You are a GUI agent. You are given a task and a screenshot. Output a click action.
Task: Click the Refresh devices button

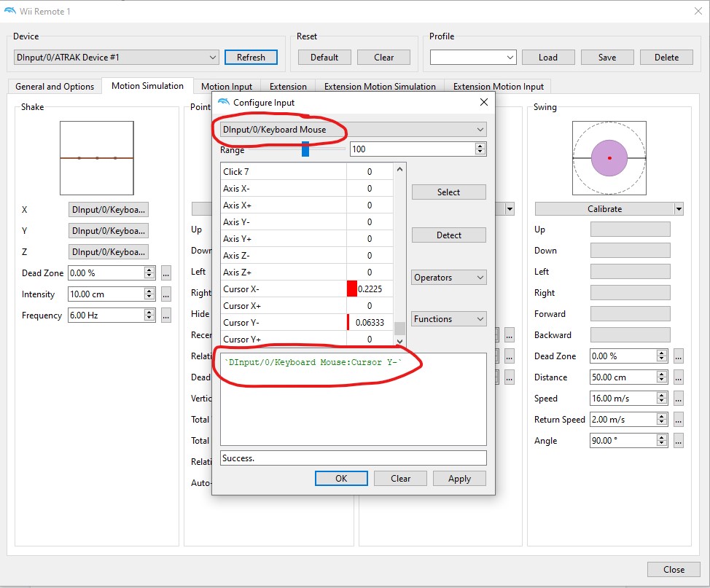pos(251,58)
